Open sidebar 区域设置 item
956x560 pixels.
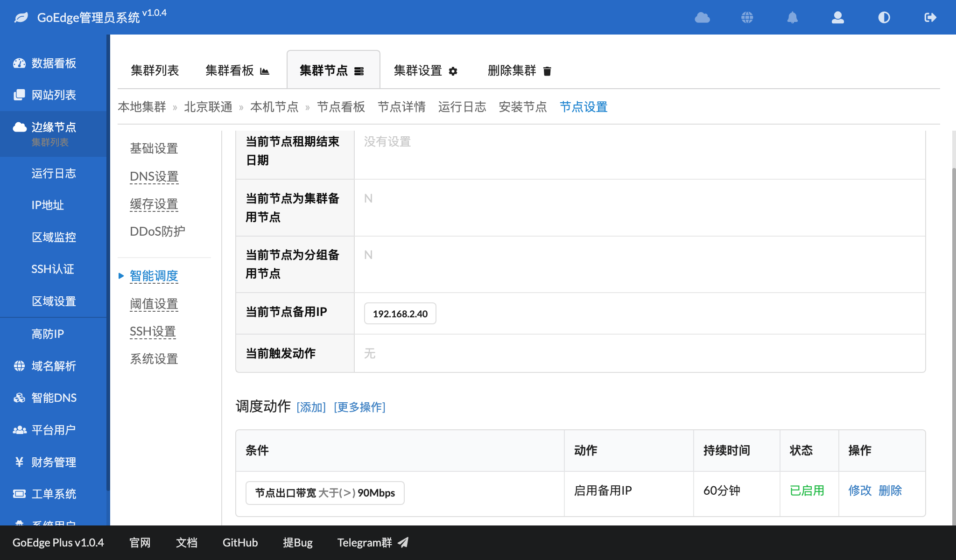pos(54,301)
